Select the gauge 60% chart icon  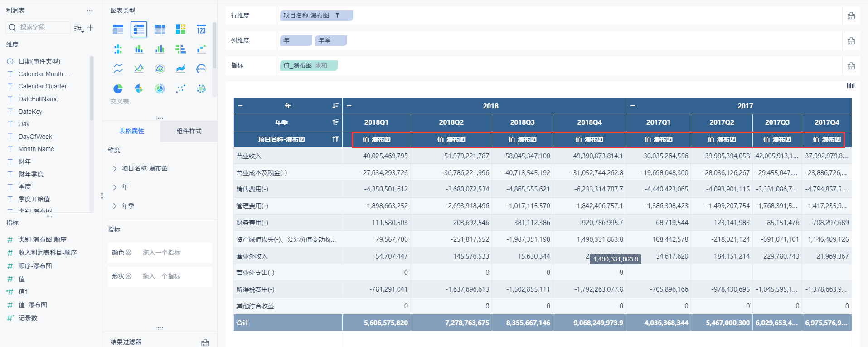pyautogui.click(x=201, y=69)
